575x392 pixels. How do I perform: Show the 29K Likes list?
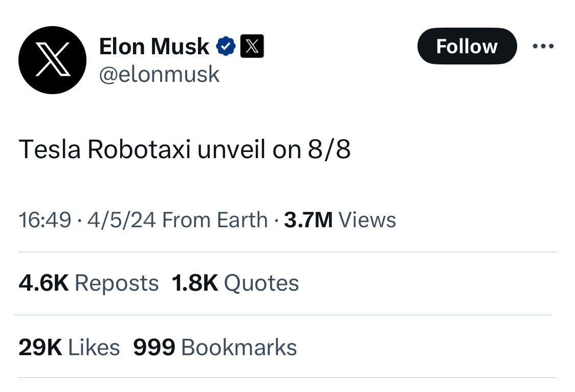69,347
